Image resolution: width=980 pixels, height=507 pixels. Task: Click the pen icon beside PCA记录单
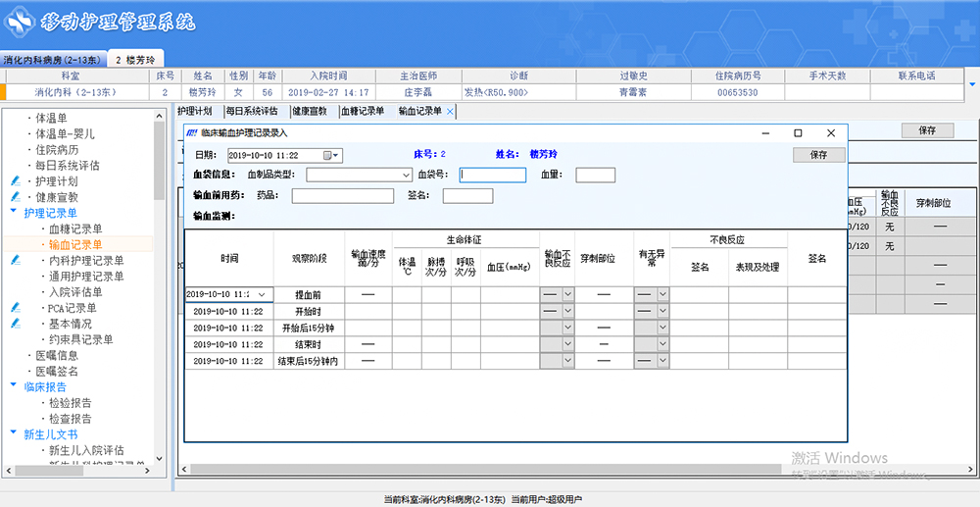(x=17, y=308)
